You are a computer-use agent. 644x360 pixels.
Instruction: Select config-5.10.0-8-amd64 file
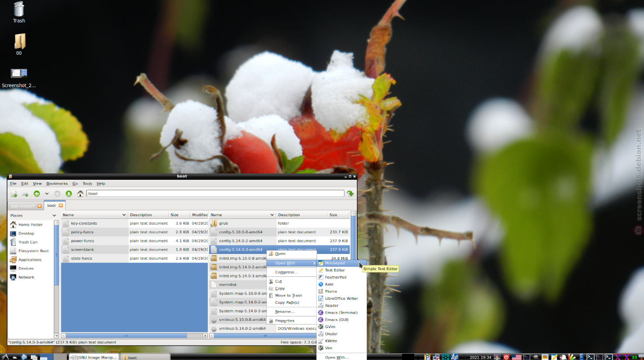[241, 232]
